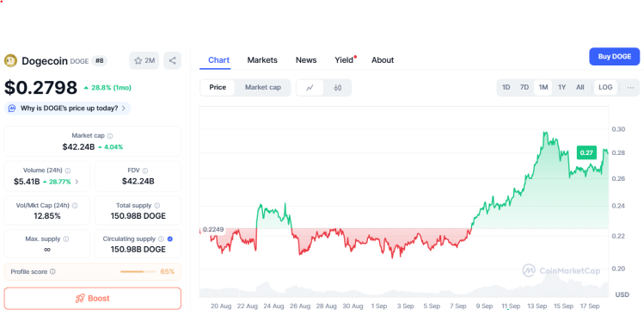644x310 pixels.
Task: Switch to the Markets tab
Action: (262, 60)
